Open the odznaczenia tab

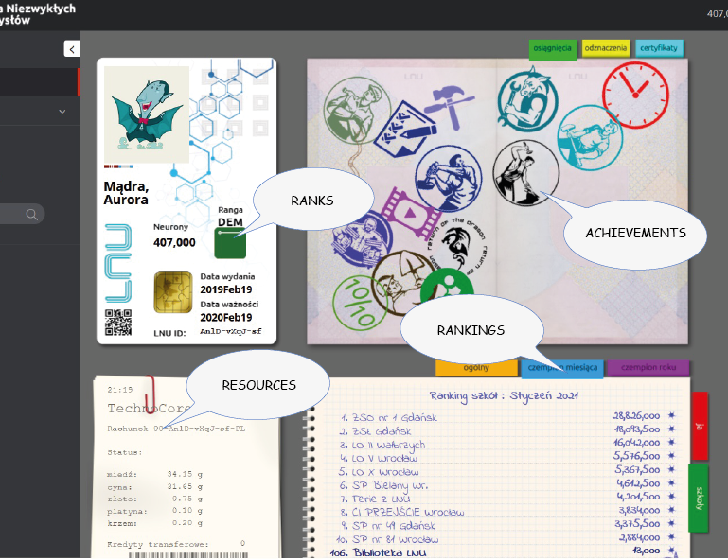(605, 48)
